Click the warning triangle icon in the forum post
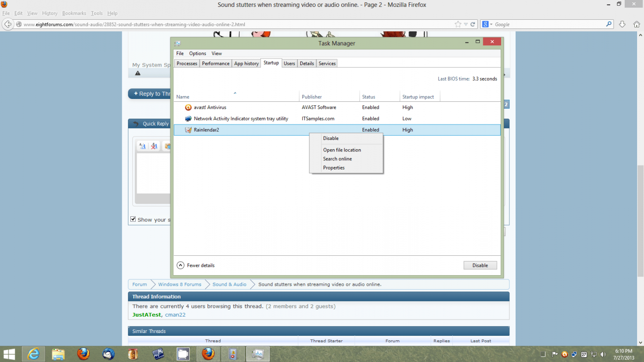644x362 pixels. pyautogui.click(x=138, y=73)
